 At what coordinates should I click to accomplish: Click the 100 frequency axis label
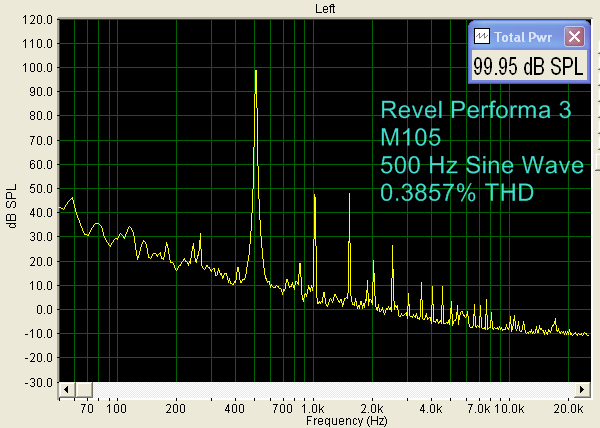(116, 409)
